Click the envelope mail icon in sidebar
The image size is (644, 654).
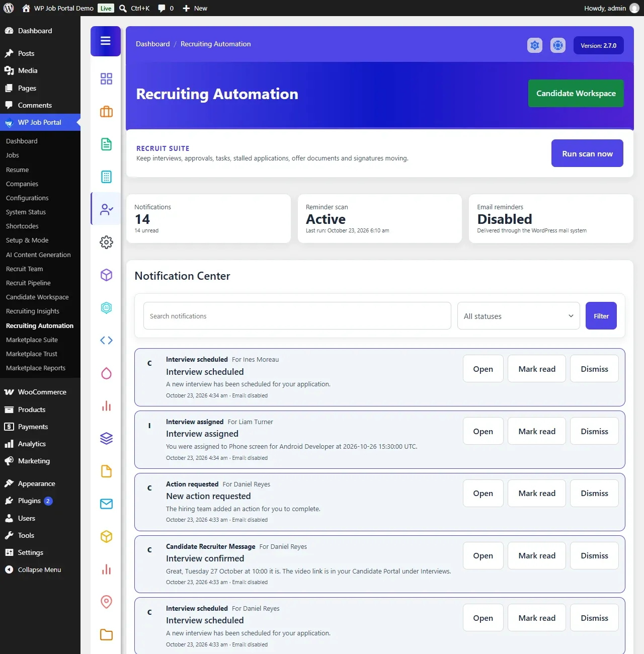tap(106, 504)
